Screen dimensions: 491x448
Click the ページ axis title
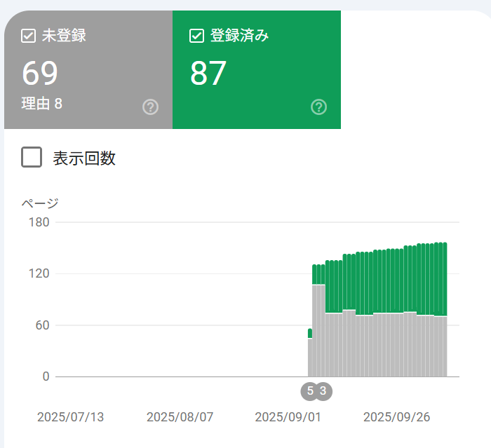coord(40,204)
